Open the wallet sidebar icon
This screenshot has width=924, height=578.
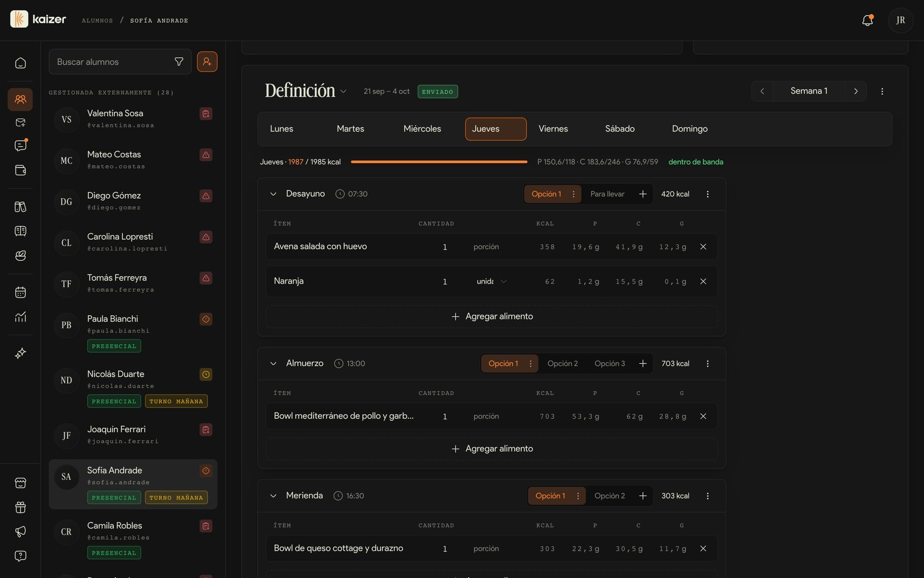(20, 170)
